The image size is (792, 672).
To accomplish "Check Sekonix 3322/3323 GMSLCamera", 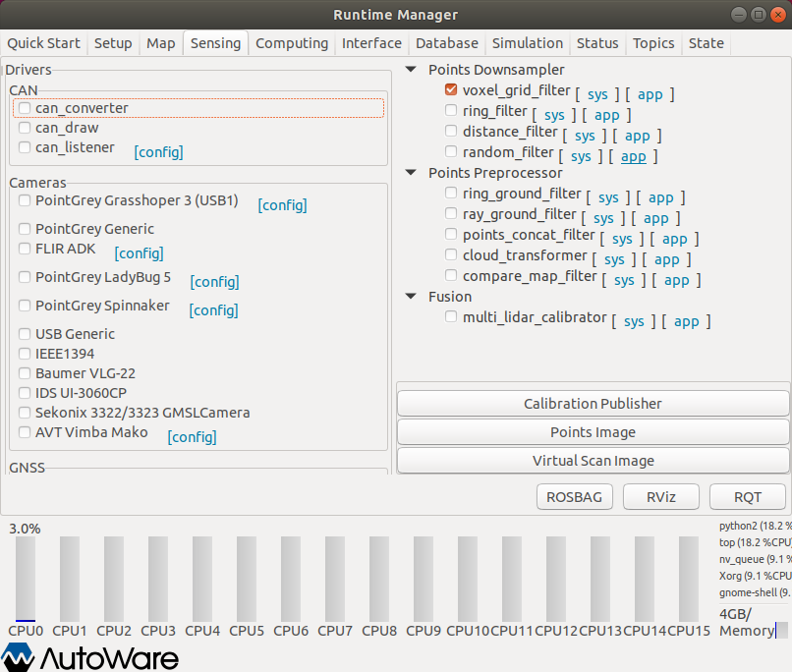I will 25,413.
